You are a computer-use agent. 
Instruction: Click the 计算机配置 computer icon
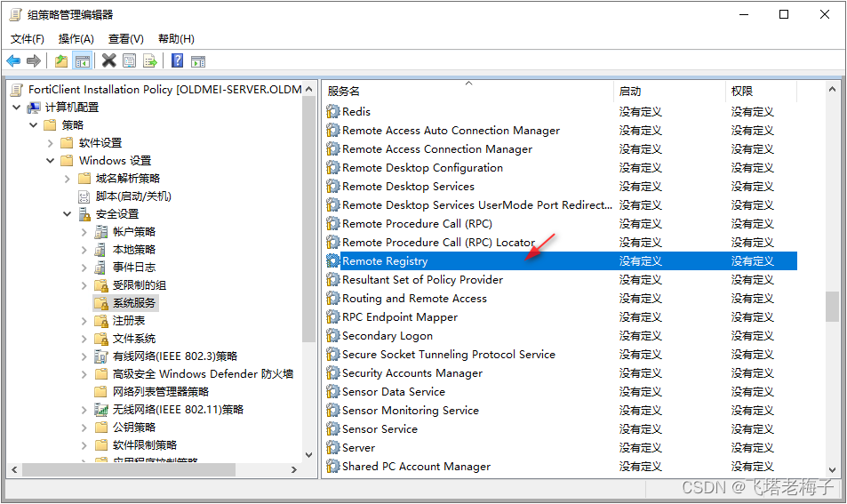coord(34,108)
